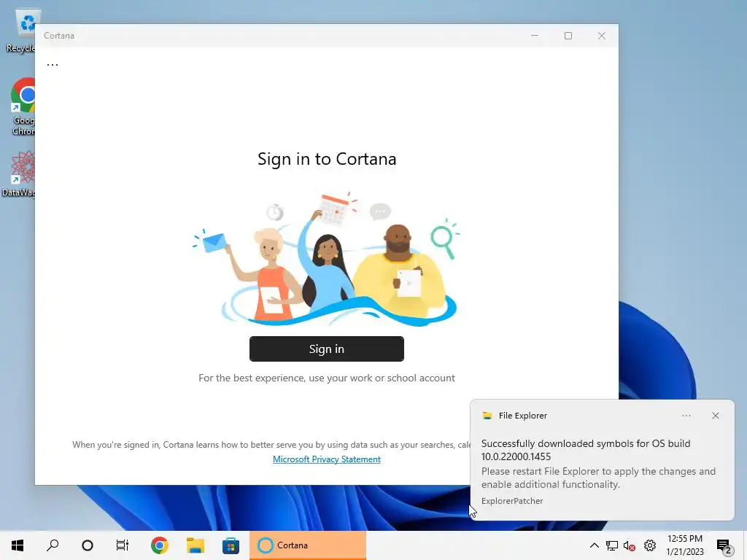Maximize the Cortana window

(568, 36)
